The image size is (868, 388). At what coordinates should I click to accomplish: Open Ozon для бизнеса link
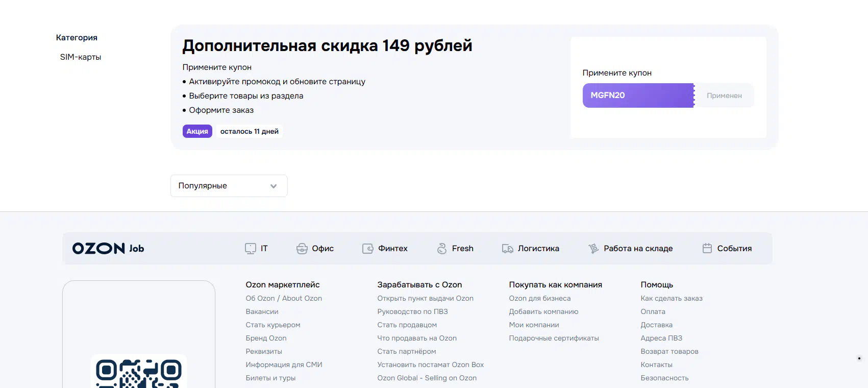pyautogui.click(x=540, y=299)
